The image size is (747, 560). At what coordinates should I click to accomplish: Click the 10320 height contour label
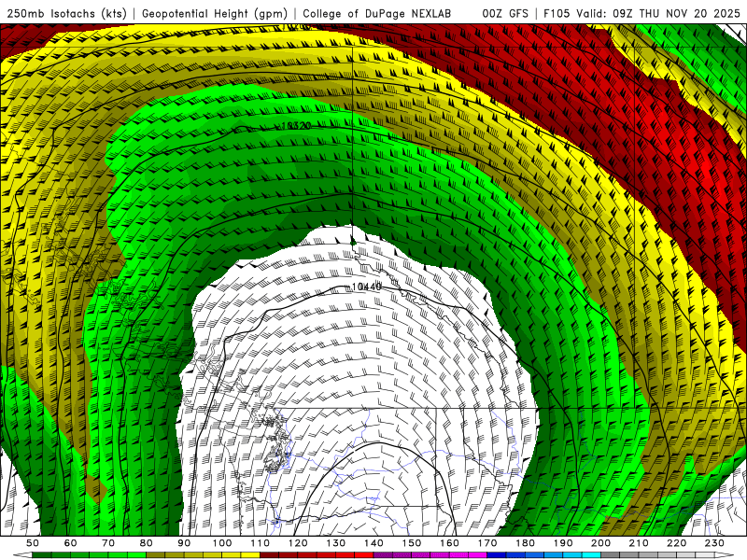click(x=296, y=126)
